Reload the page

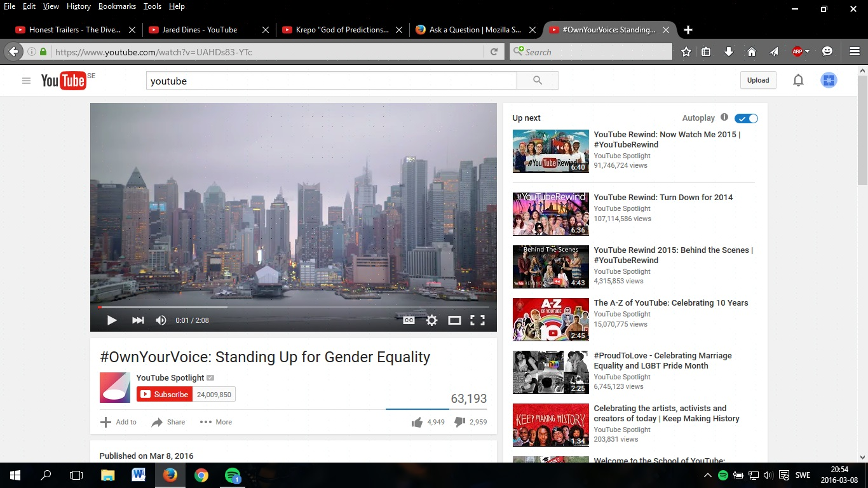pyautogui.click(x=494, y=52)
